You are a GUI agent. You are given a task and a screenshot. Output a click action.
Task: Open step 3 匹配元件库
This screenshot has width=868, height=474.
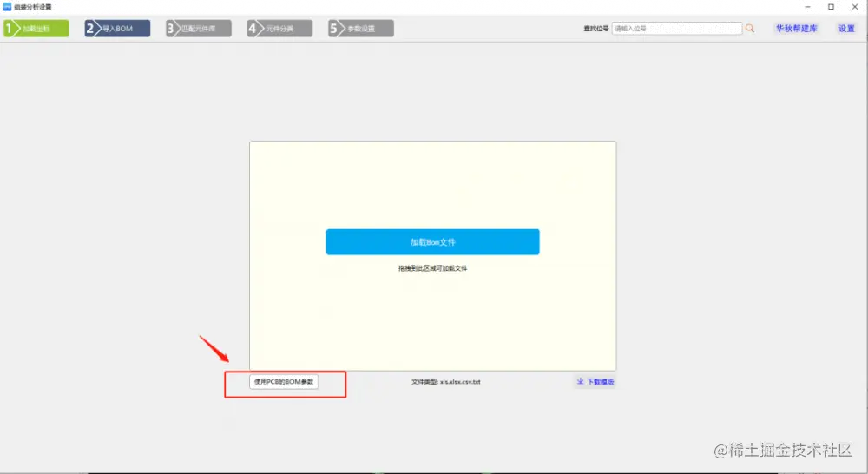[199, 29]
